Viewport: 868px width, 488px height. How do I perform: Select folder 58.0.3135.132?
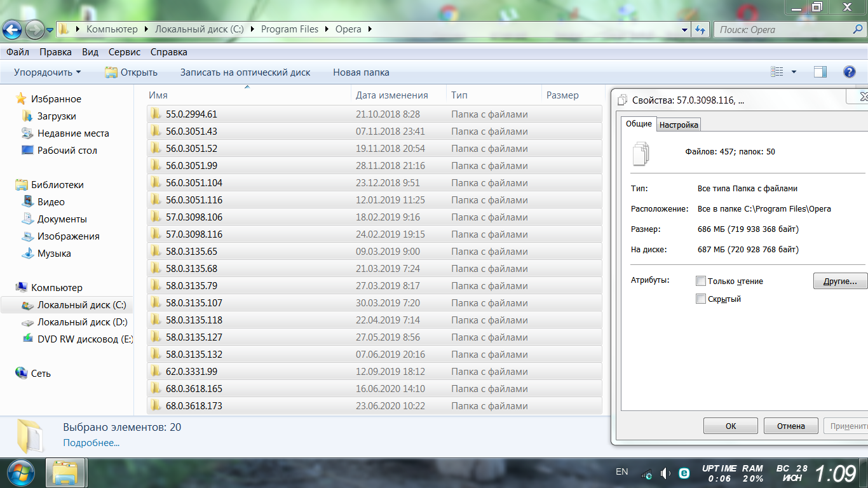coord(374,355)
